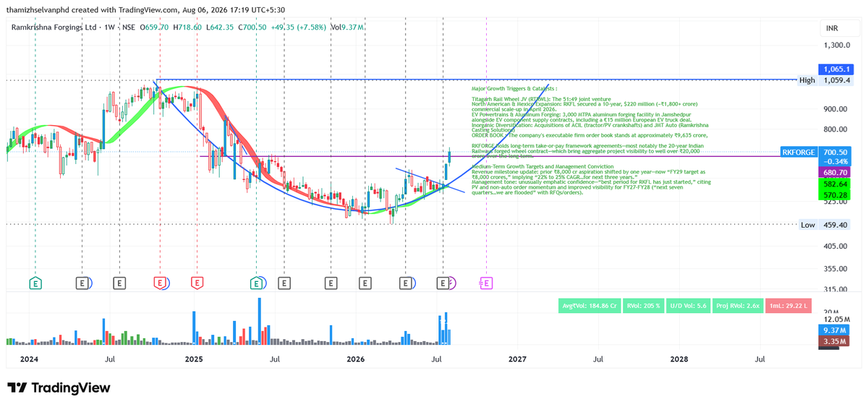The width and height of the screenshot is (868, 407).
Task: Click the 2025 label on time axis
Action: point(194,359)
